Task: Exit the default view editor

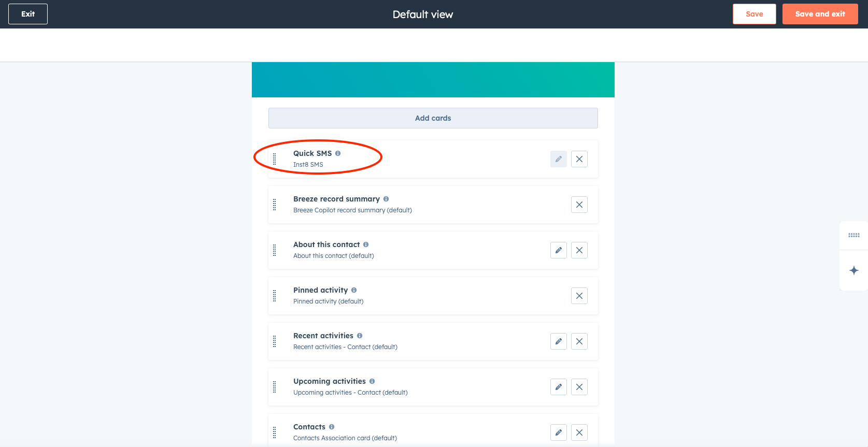Action: point(28,14)
